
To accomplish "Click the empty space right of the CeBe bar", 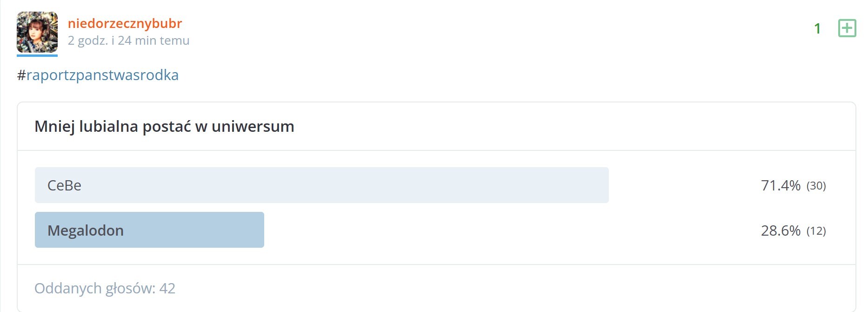I will coord(674,185).
